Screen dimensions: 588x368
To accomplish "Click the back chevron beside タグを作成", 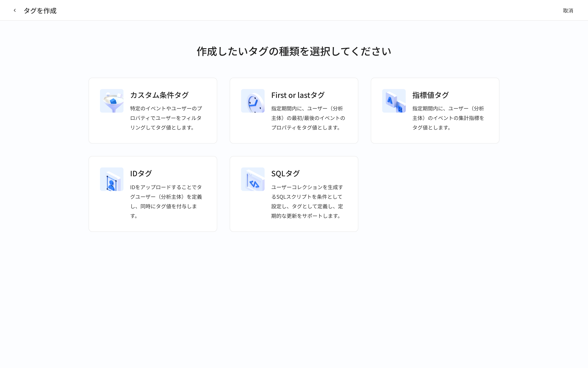I will tap(15, 10).
